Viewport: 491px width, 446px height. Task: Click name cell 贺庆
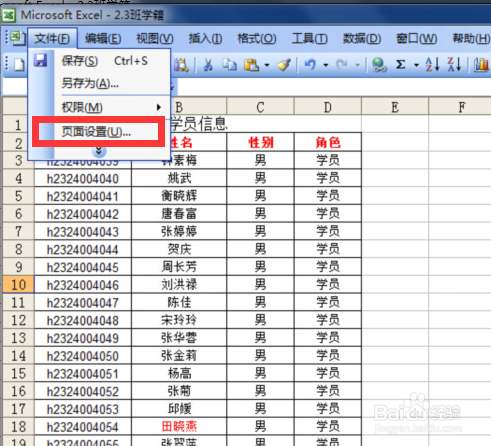[x=179, y=249]
